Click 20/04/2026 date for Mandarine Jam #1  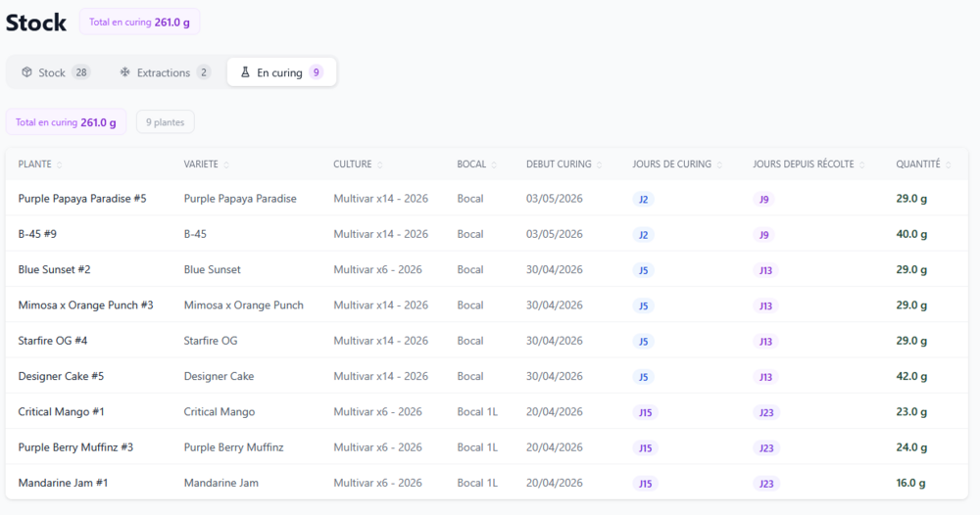555,483
